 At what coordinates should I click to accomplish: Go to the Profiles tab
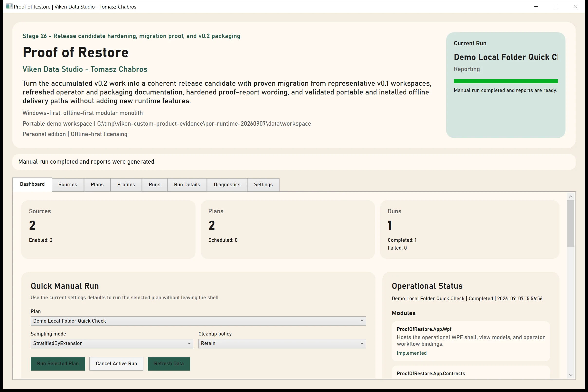[126, 185]
